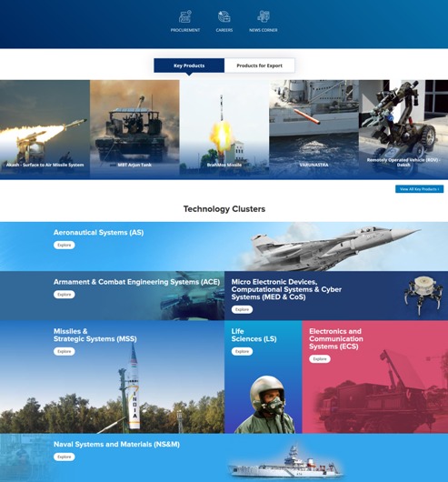The height and width of the screenshot is (482, 448).
Task: Switch to Products for Export tab
Action: click(x=260, y=65)
